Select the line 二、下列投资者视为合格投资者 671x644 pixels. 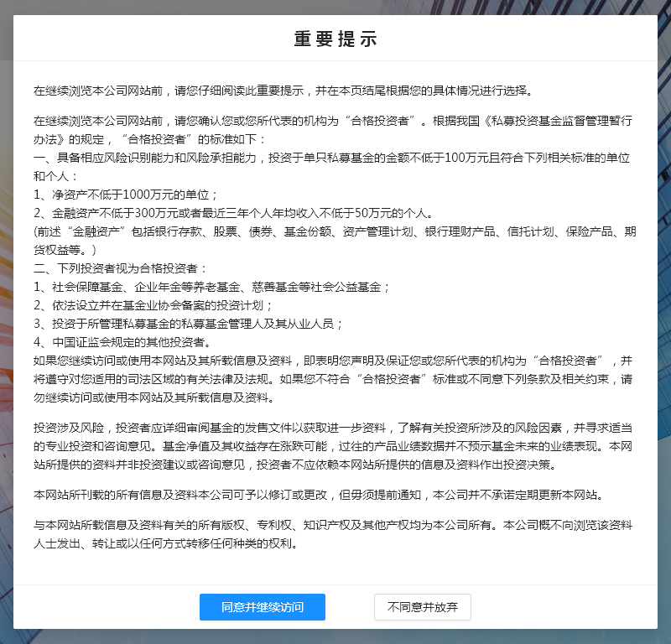[x=120, y=268]
